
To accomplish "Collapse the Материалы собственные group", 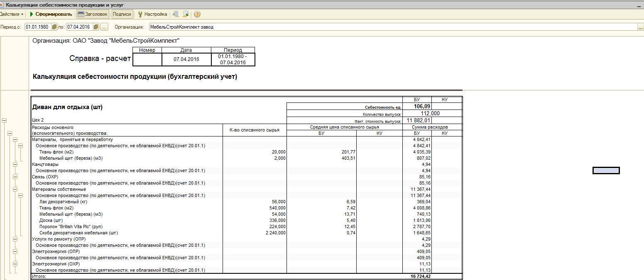I will tap(15, 189).
